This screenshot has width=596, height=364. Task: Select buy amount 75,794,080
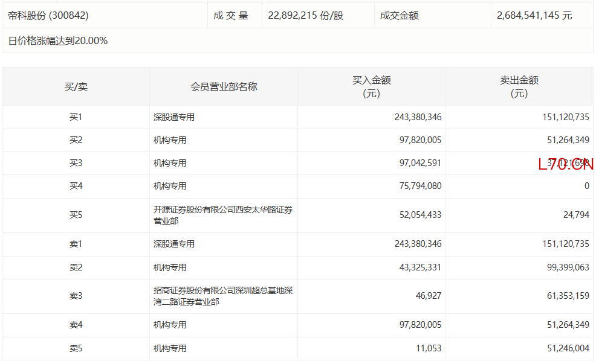tap(418, 186)
